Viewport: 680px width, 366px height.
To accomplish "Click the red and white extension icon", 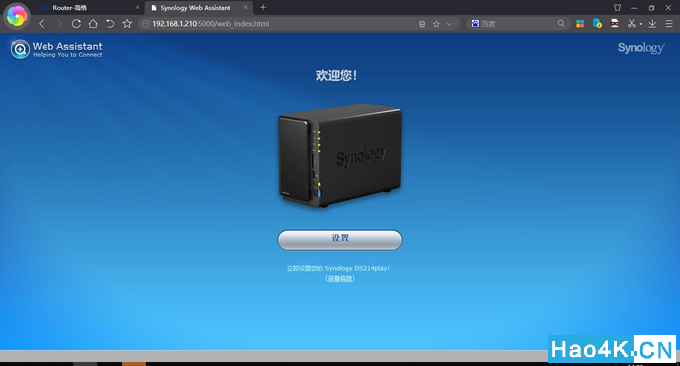I will pyautogui.click(x=615, y=23).
